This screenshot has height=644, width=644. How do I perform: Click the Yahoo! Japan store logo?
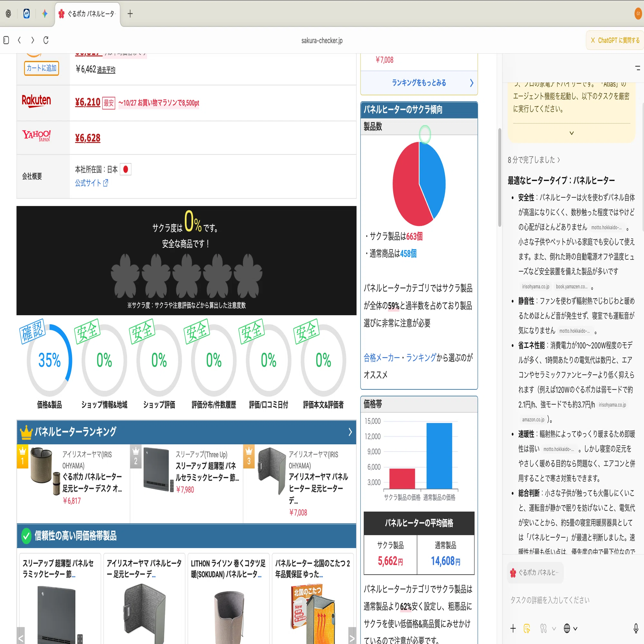[x=37, y=136]
